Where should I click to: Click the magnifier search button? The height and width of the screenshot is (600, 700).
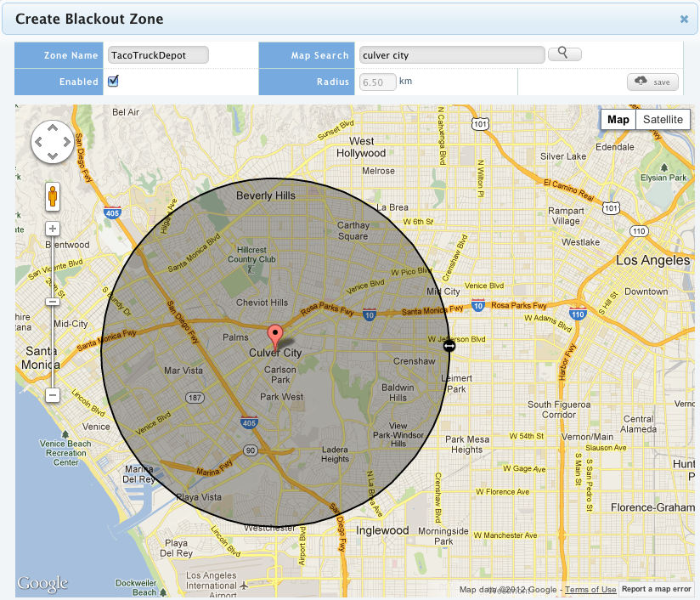564,54
